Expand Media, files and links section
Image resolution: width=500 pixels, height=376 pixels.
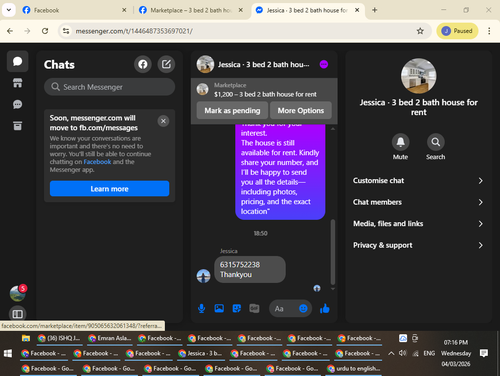pos(418,224)
